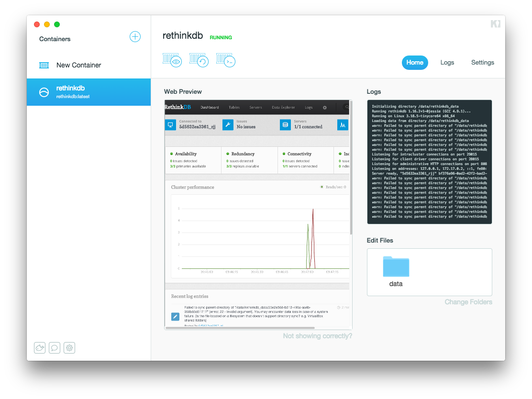Open Data Explorer in the RethinkDB menu
Screen dimensions: 532x399
click(283, 107)
